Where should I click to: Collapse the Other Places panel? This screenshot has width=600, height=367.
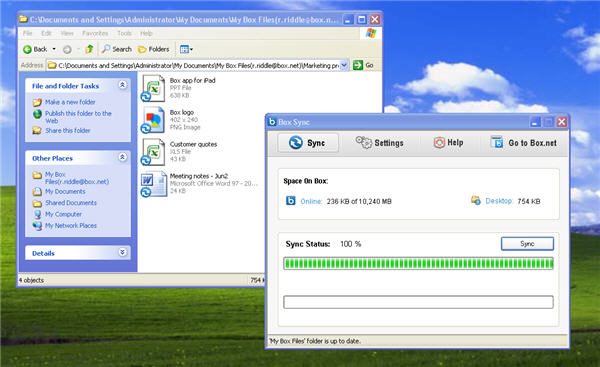pos(122,157)
